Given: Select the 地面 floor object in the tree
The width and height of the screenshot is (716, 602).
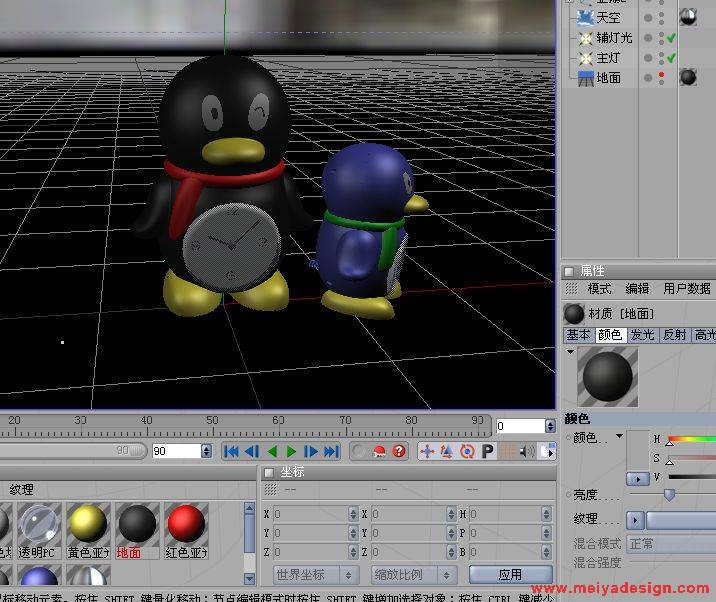Looking at the screenshot, I should (x=608, y=77).
